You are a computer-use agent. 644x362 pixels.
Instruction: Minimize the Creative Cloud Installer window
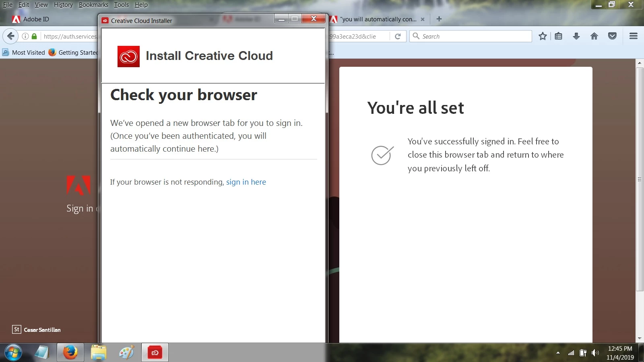[x=282, y=19]
